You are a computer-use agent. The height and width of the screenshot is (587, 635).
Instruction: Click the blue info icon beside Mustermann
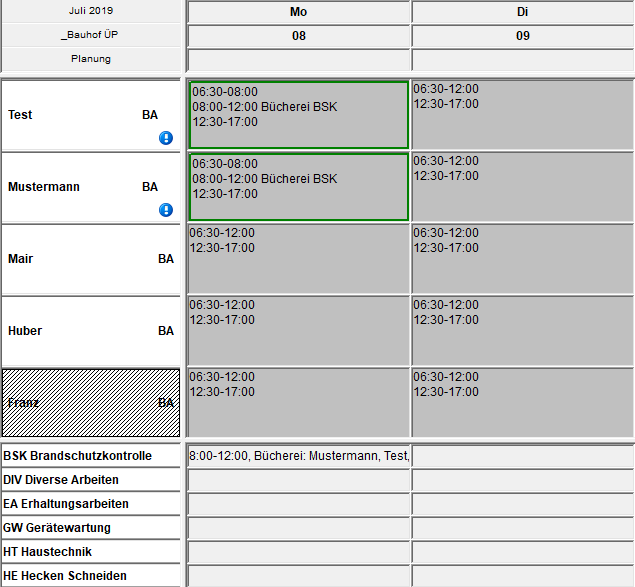coord(166,210)
